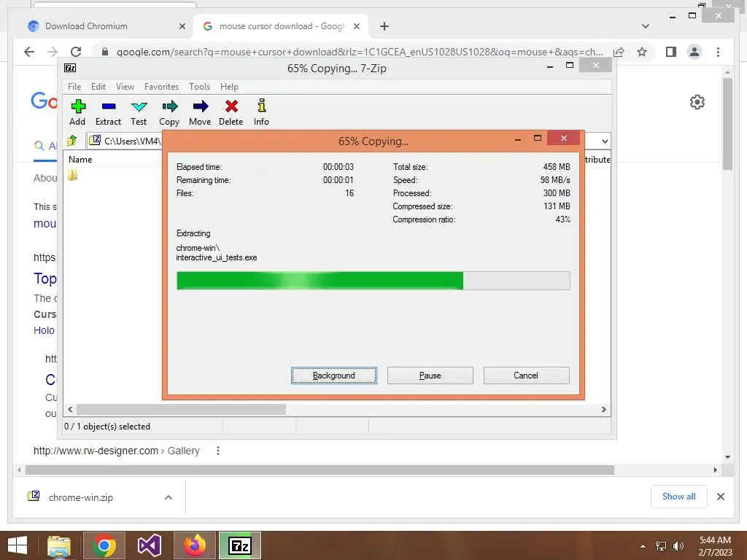Click the Extract toolbar icon
747x560 pixels.
(108, 106)
